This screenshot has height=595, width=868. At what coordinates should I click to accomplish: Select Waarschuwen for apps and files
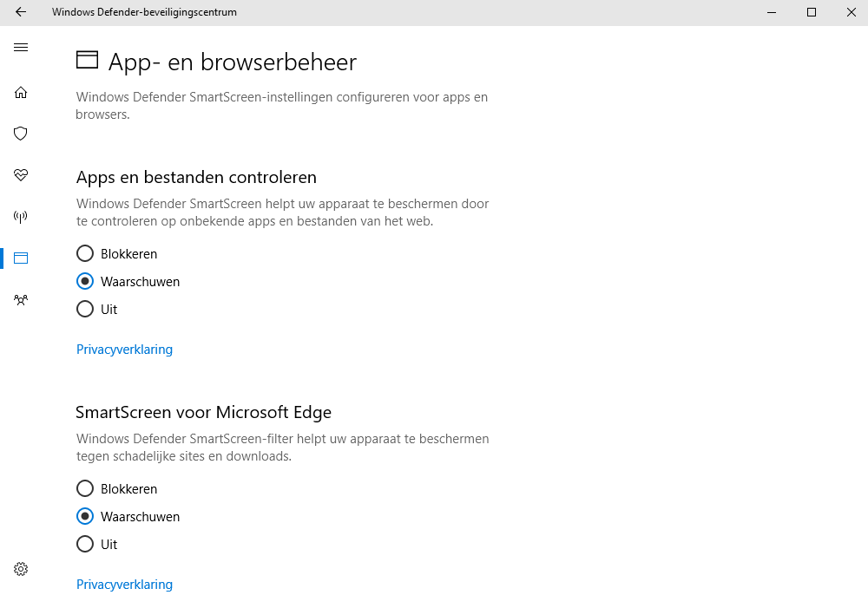pos(85,282)
